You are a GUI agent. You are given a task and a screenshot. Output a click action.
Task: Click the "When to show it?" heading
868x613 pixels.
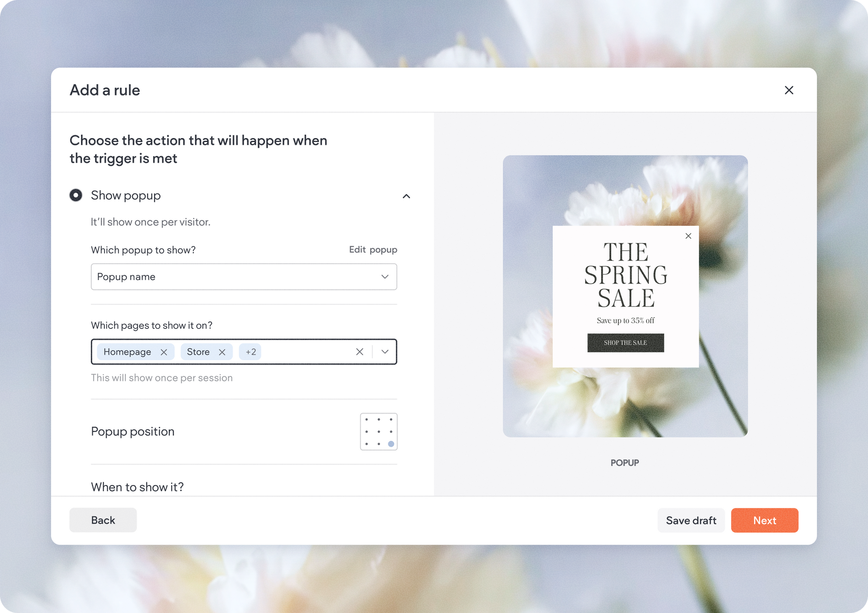tap(137, 487)
